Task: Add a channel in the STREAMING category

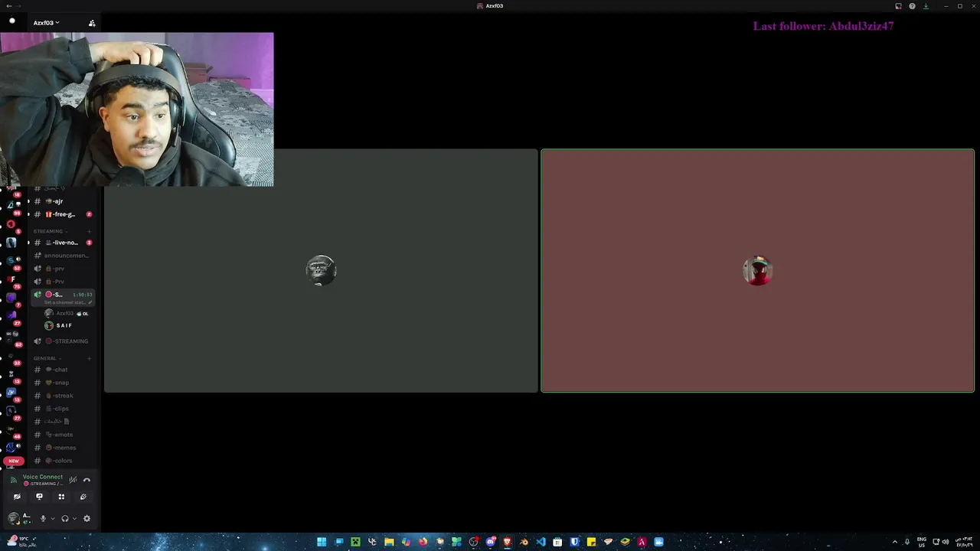Action: point(90,231)
